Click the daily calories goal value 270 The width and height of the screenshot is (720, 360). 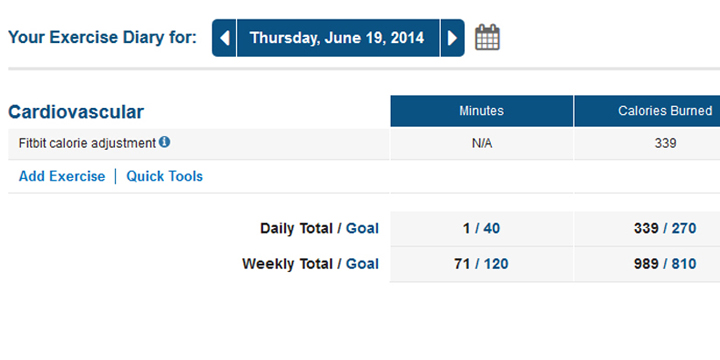point(684,228)
